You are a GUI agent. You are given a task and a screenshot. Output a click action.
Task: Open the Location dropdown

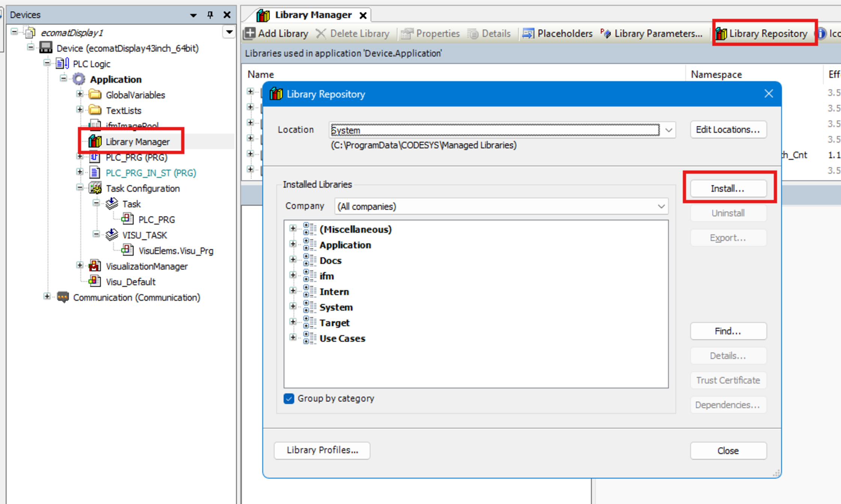click(669, 130)
